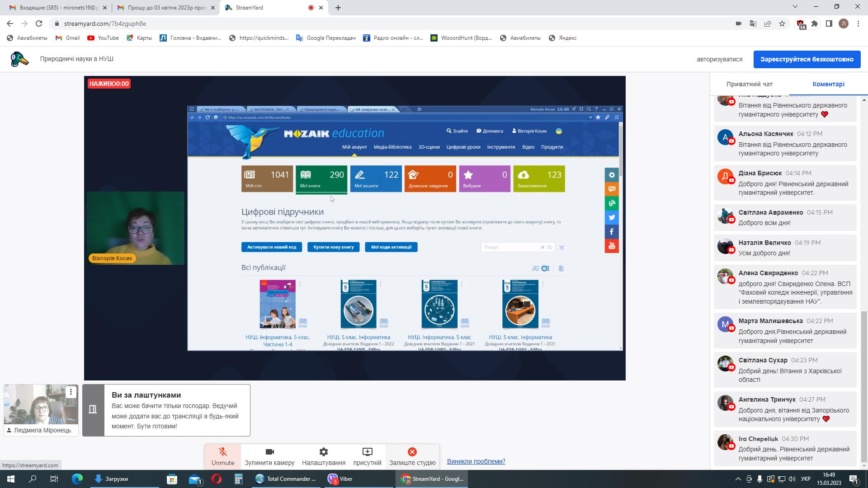This screenshot has height=488, width=868.
Task: Switch to the Приватний чат tab
Action: [x=749, y=84]
